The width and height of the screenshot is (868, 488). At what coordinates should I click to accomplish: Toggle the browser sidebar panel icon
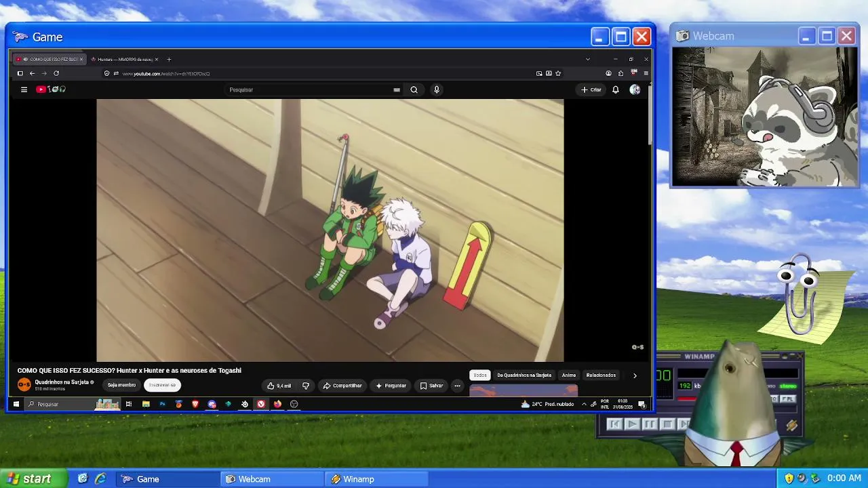pos(20,73)
